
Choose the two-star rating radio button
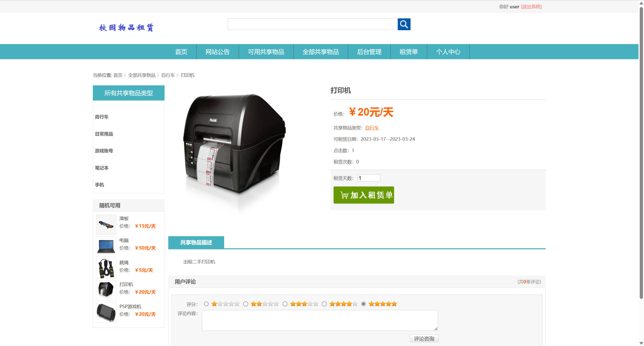coord(246,304)
